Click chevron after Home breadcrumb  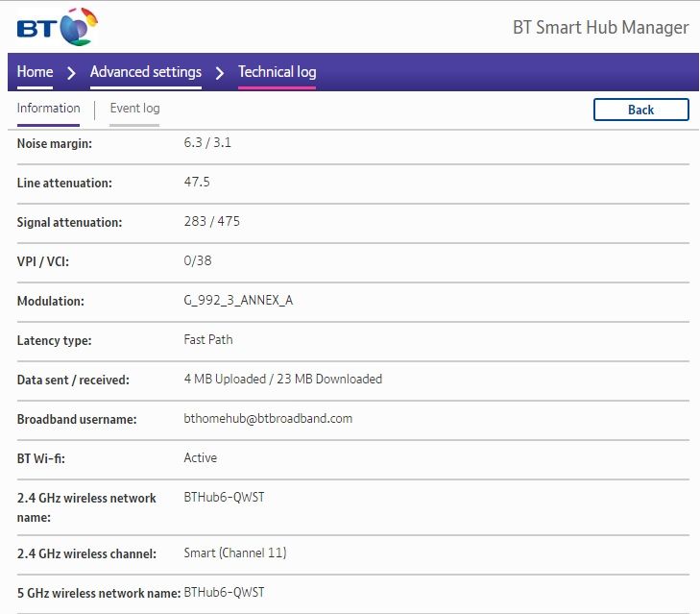71,72
